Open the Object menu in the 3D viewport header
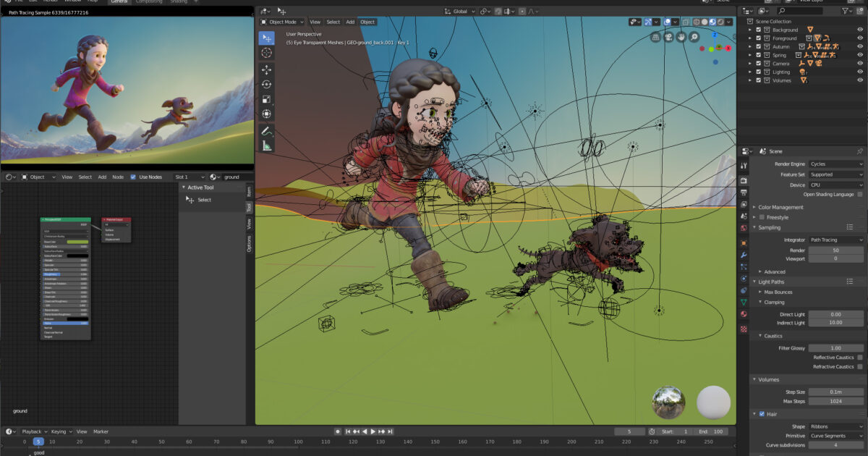Image resolution: width=868 pixels, height=456 pixels. point(367,22)
